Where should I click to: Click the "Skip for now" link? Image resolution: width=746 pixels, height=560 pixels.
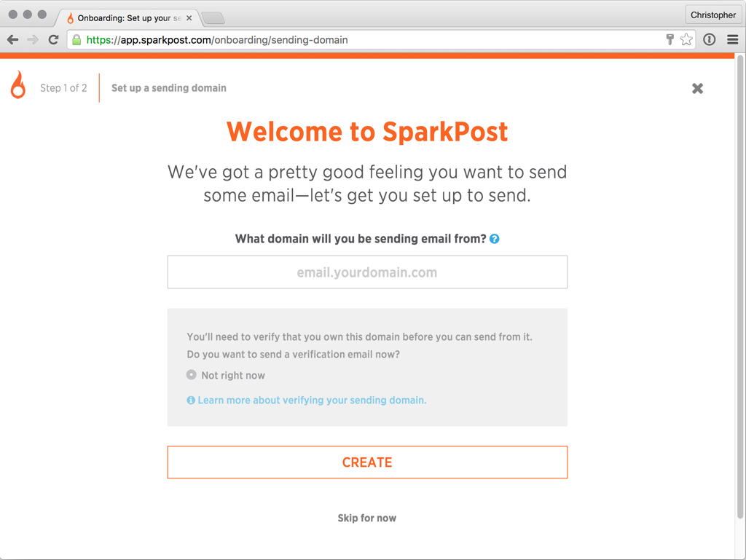click(367, 518)
